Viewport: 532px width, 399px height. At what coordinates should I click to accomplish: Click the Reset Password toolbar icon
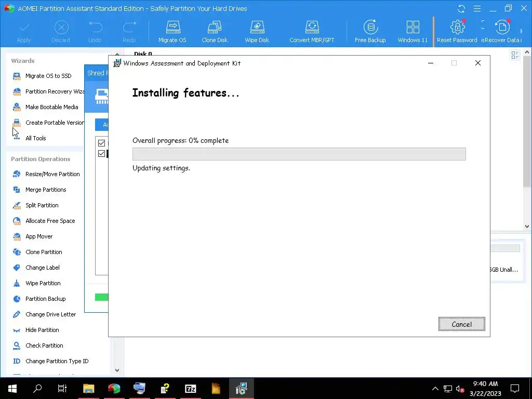click(x=457, y=32)
